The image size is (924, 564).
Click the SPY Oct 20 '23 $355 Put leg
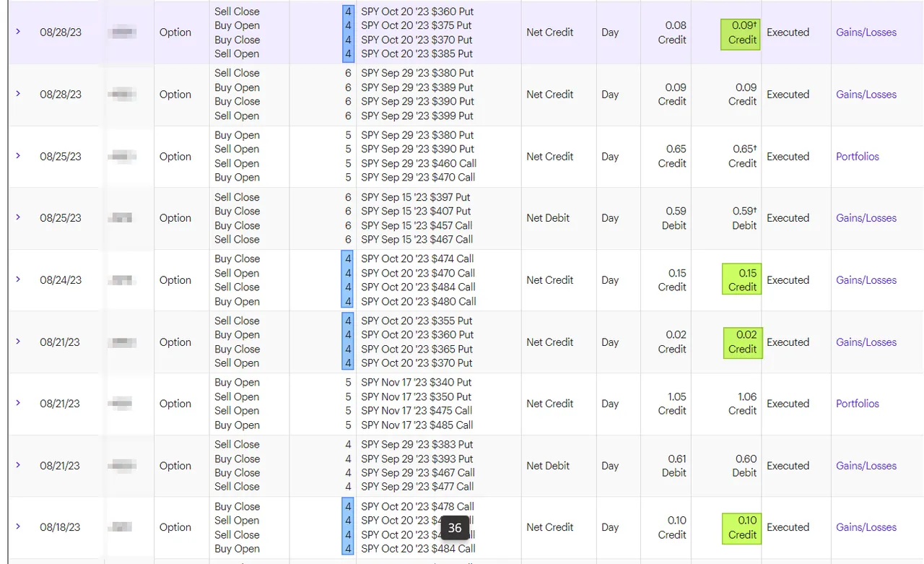[x=417, y=321]
